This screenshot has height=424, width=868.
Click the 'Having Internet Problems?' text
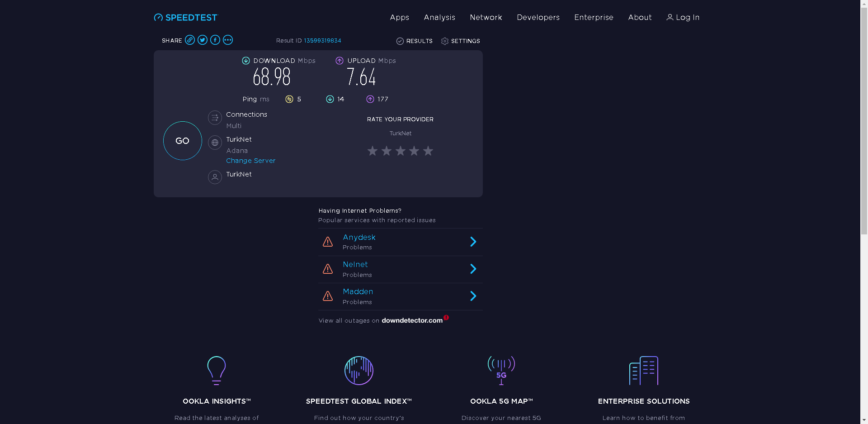tap(360, 211)
